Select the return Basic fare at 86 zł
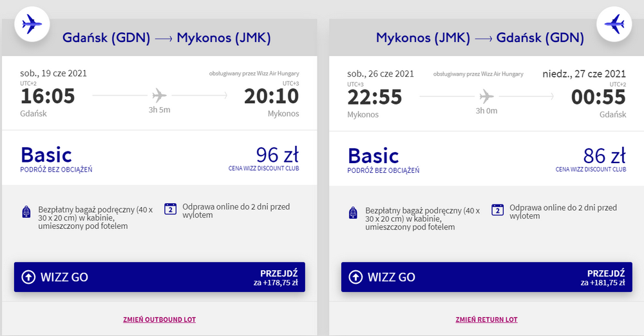Viewport: 644px width, 336px height. click(x=487, y=159)
